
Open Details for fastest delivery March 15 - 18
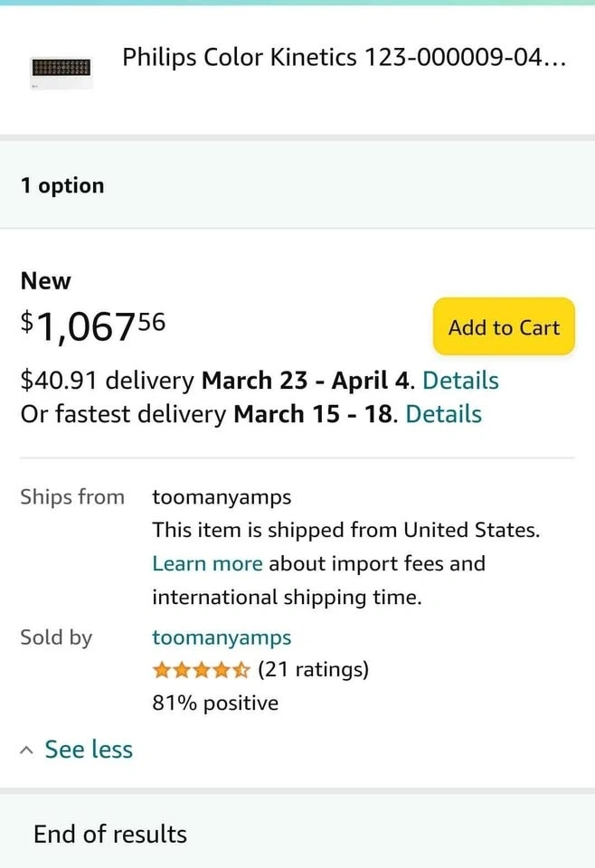[443, 414]
